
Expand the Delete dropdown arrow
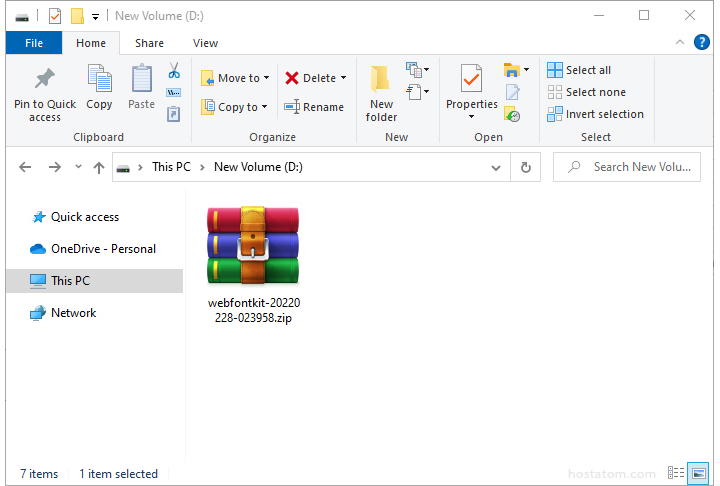[x=343, y=78]
